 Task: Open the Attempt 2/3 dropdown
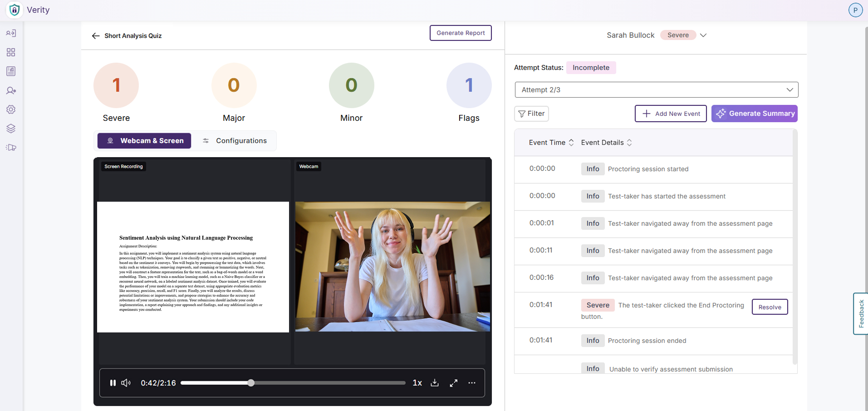point(657,90)
